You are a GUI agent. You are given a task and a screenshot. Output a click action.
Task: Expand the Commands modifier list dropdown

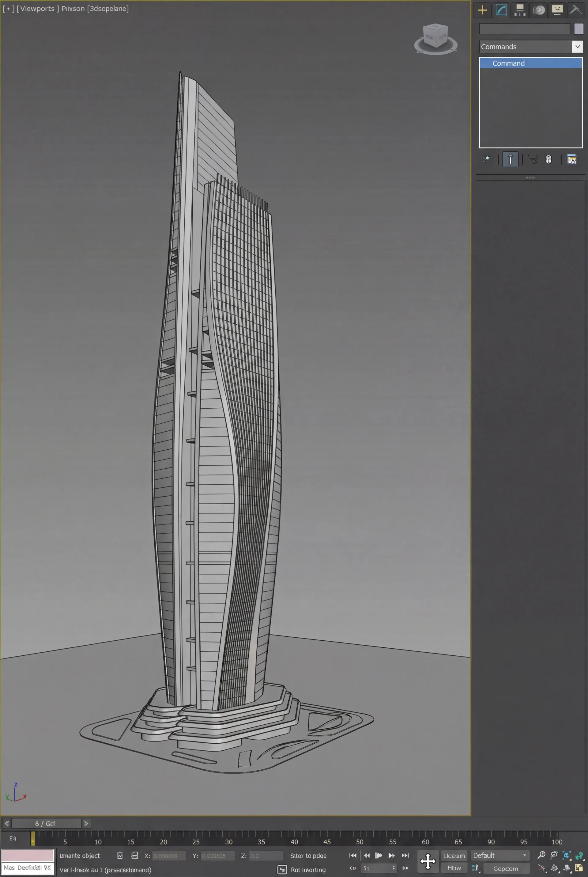[577, 47]
